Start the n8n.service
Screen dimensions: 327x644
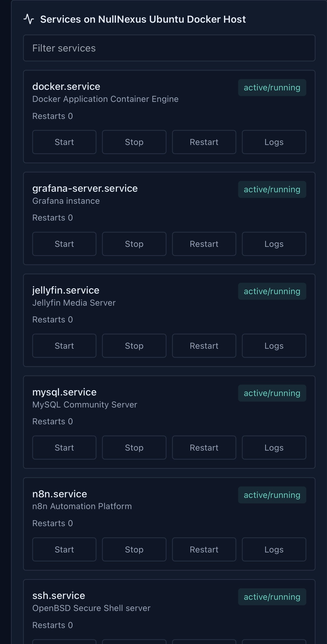click(x=64, y=549)
